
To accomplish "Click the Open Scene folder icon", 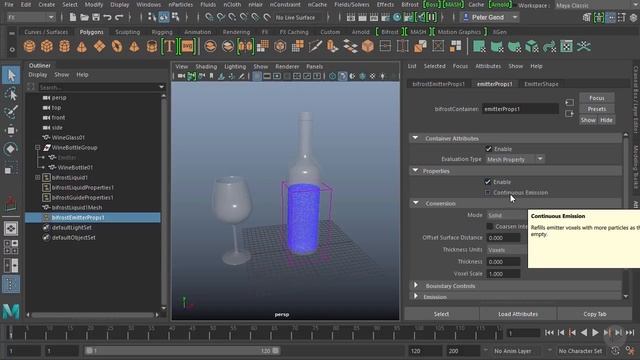I will [x=84, y=17].
